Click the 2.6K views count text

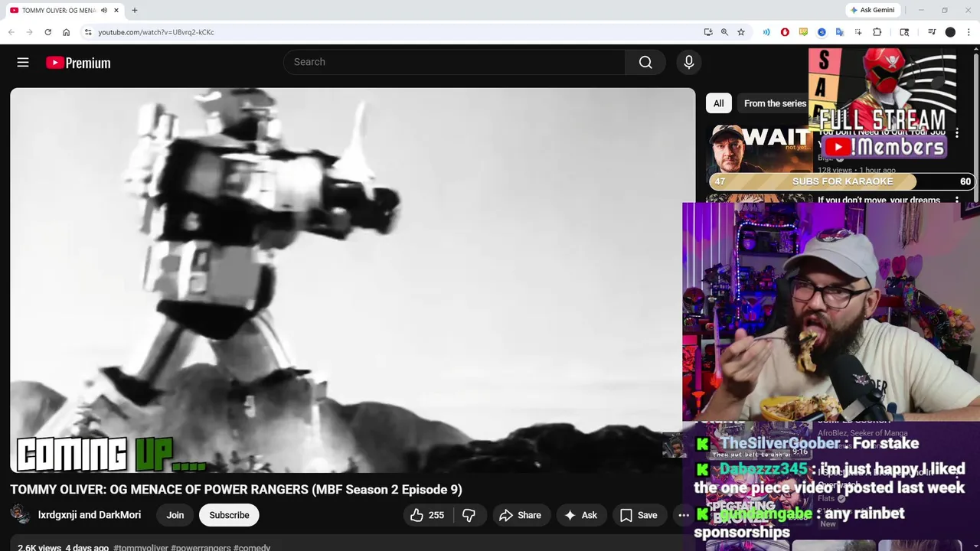39,548
